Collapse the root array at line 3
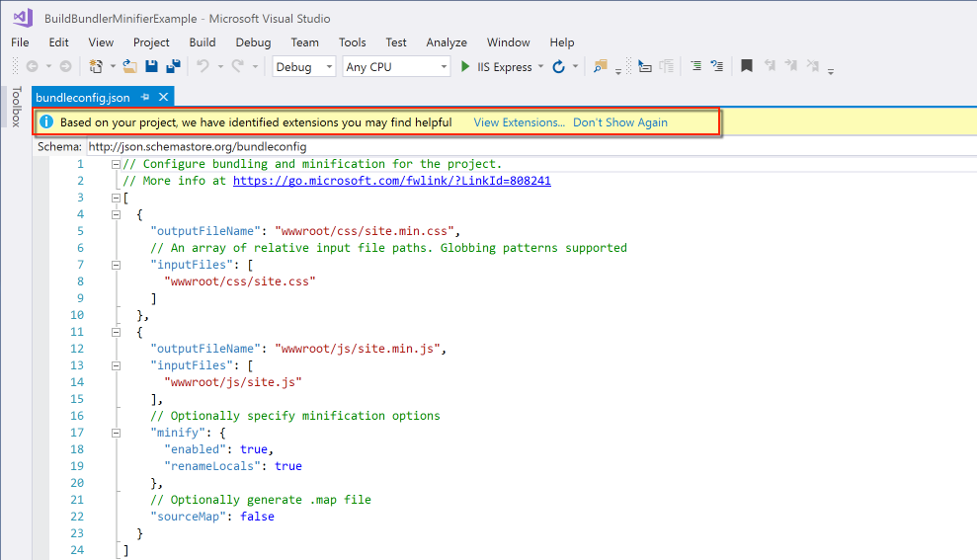The image size is (977, 560). (116, 199)
